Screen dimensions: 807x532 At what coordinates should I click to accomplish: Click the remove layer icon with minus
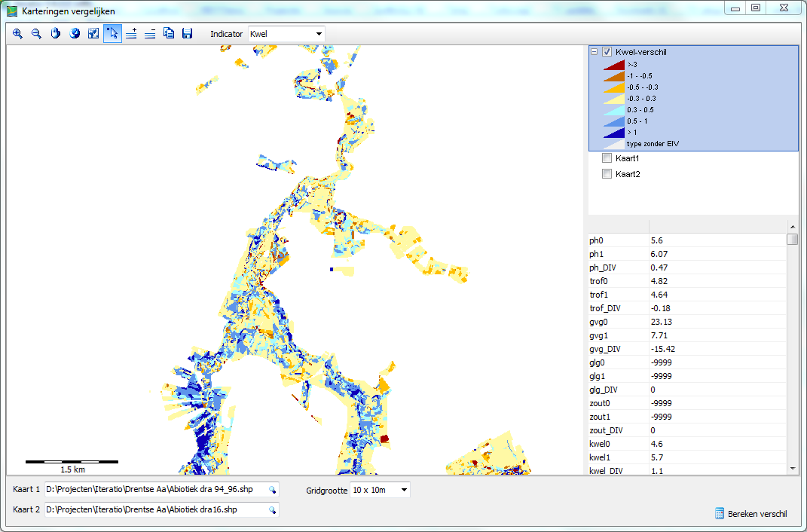[x=150, y=34]
